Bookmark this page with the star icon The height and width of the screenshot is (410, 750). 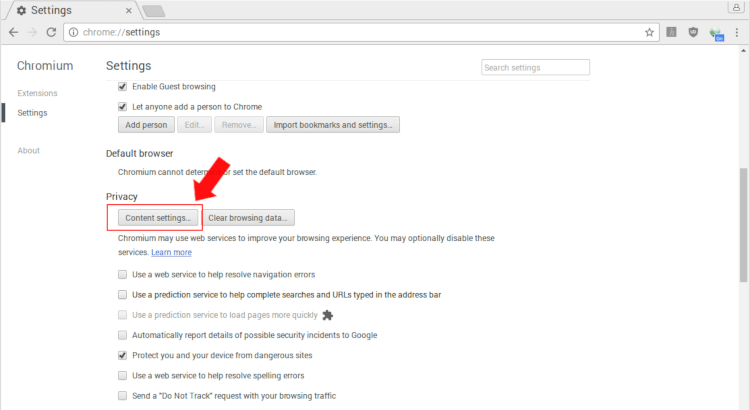coord(649,32)
